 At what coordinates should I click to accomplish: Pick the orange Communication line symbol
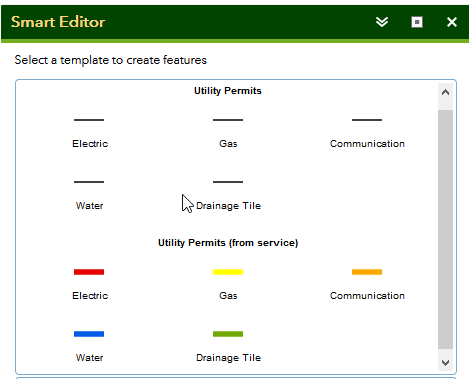click(x=367, y=272)
